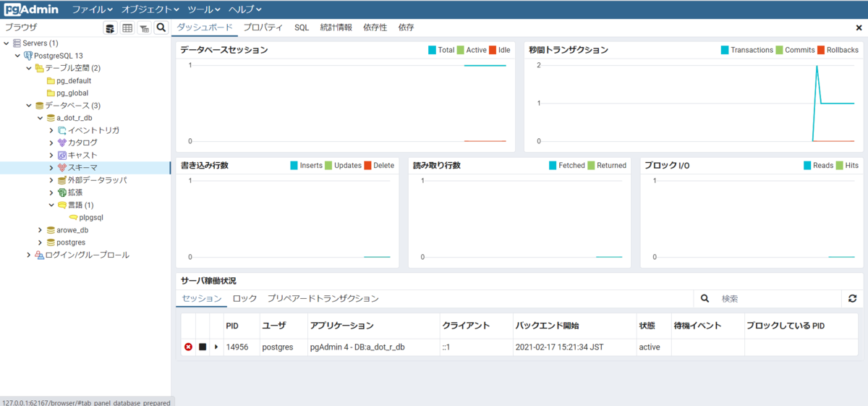868x406 pixels.
Task: Click the red terminate session icon
Action: click(x=188, y=347)
